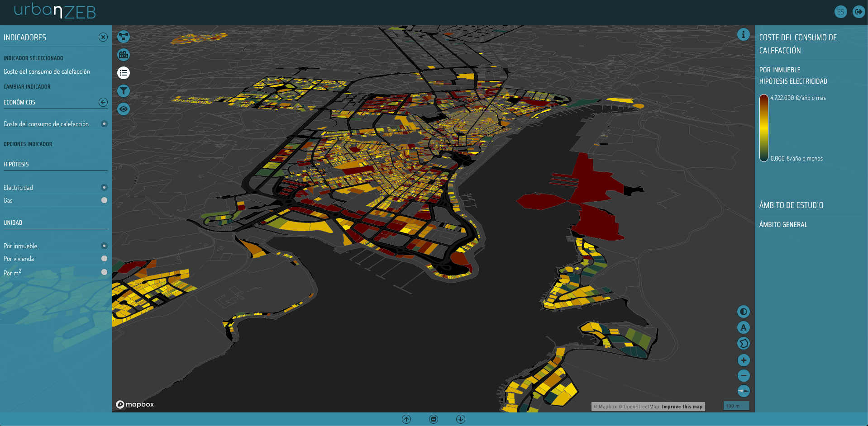Select Por m² unit radio

click(104, 272)
